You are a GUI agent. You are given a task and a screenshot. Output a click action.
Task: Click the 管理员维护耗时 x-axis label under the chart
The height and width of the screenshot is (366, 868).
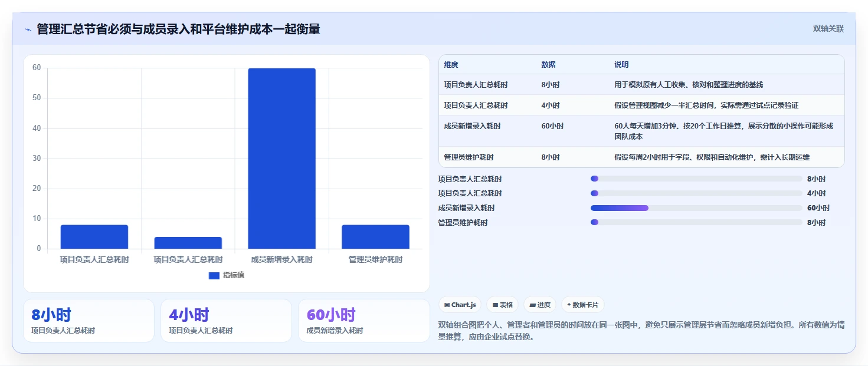(375, 259)
